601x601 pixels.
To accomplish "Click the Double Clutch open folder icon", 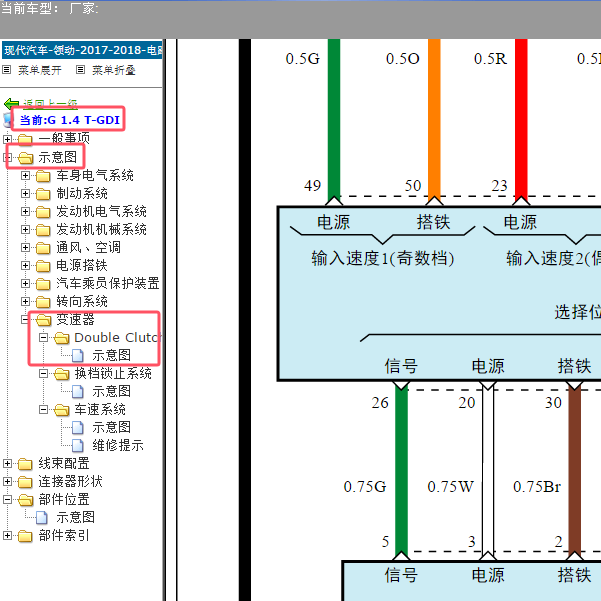I will tap(62, 338).
